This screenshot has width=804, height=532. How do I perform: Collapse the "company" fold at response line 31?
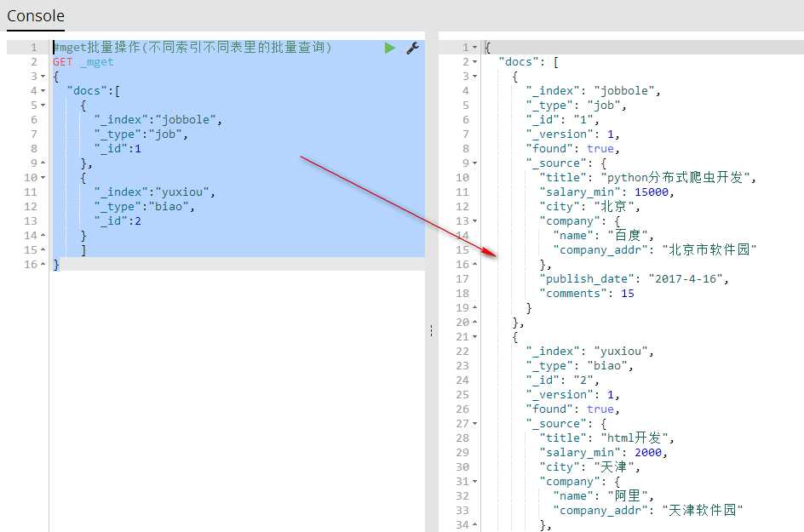point(474,481)
